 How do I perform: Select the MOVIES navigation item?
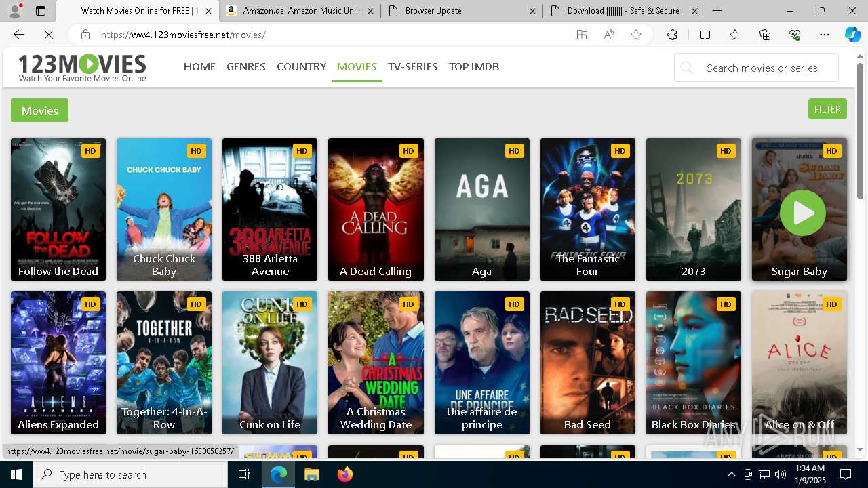pyautogui.click(x=357, y=66)
